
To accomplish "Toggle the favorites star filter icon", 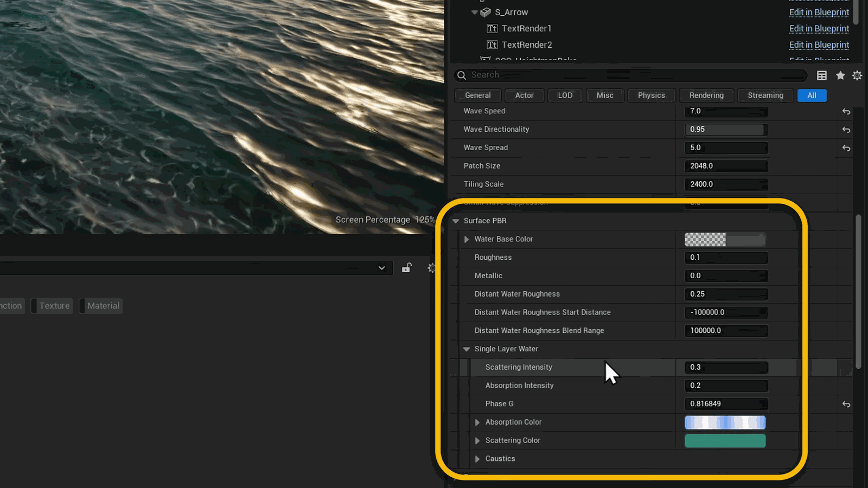I will 840,75.
